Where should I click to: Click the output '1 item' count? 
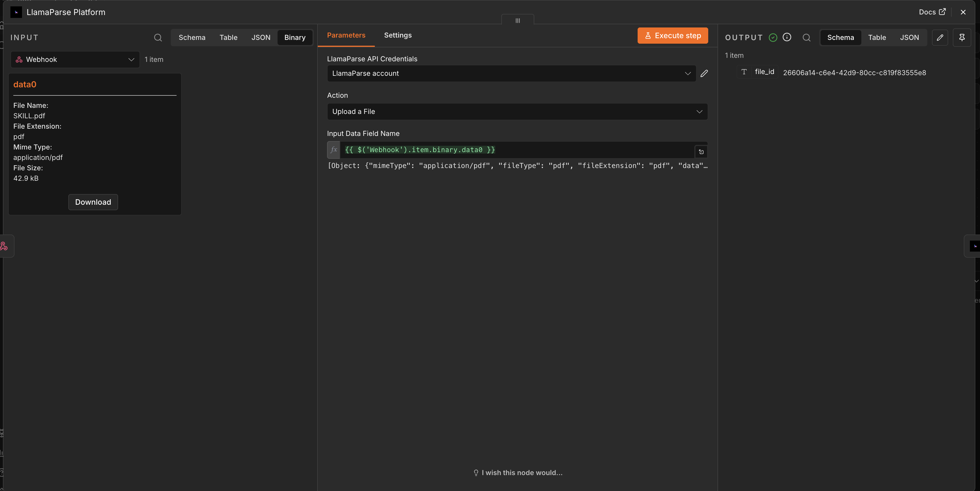click(x=734, y=56)
